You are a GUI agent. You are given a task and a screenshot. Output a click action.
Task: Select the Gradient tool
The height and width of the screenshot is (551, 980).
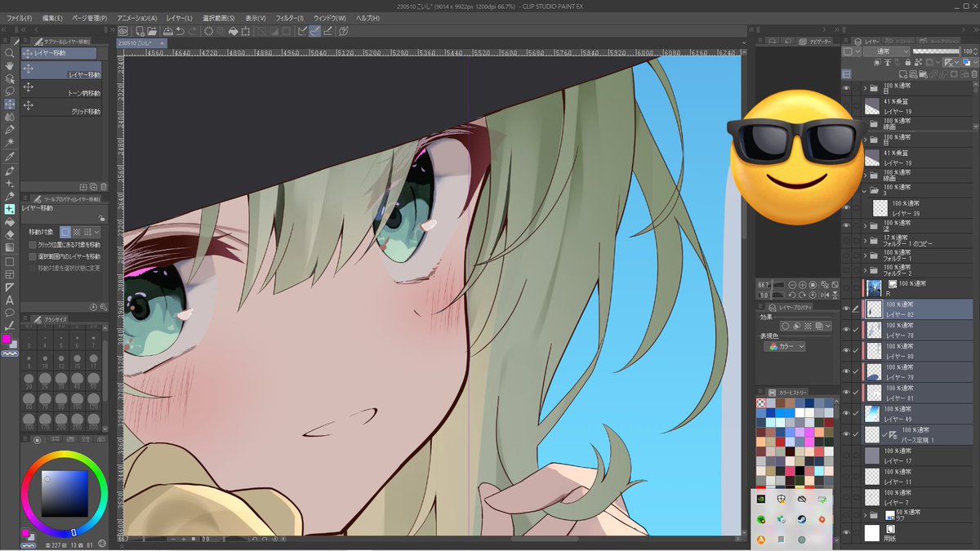pyautogui.click(x=9, y=247)
